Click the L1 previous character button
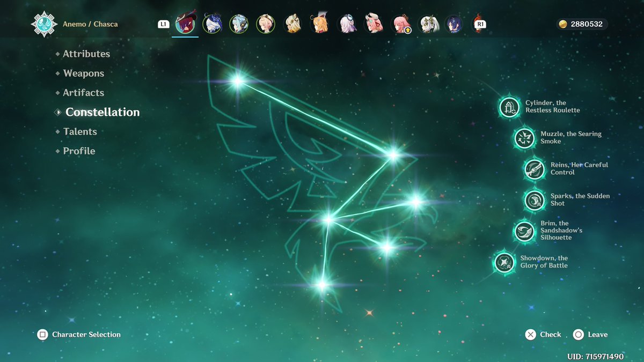 coord(164,24)
